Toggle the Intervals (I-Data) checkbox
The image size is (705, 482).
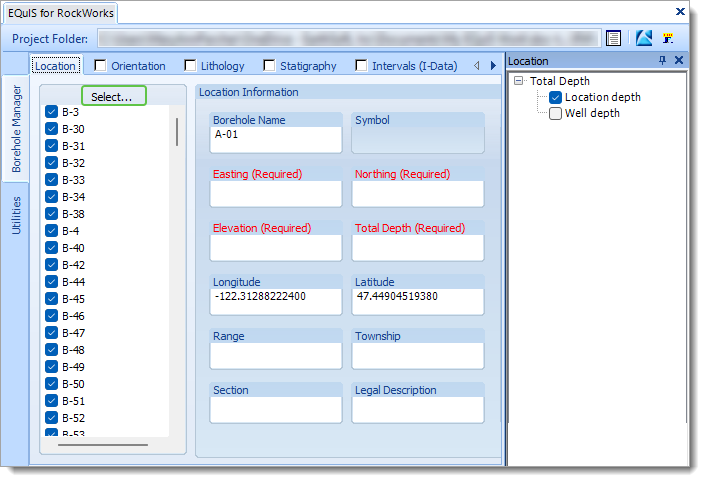[361, 66]
